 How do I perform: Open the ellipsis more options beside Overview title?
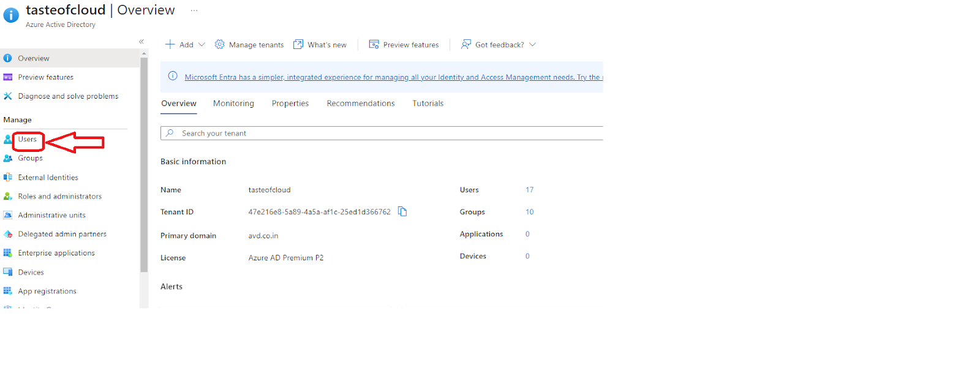point(194,10)
